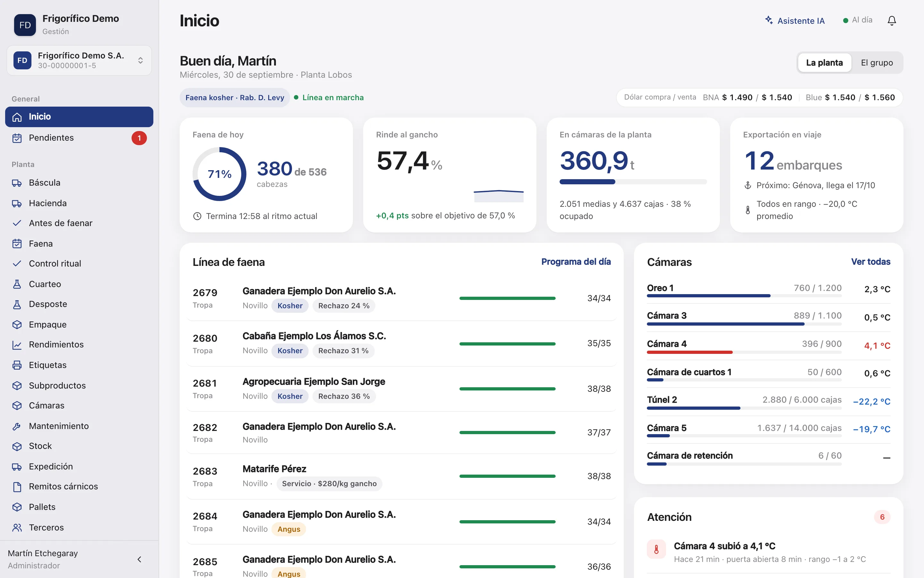
Task: Click the Cámara 4 red occupancy bar
Action: [x=689, y=352]
